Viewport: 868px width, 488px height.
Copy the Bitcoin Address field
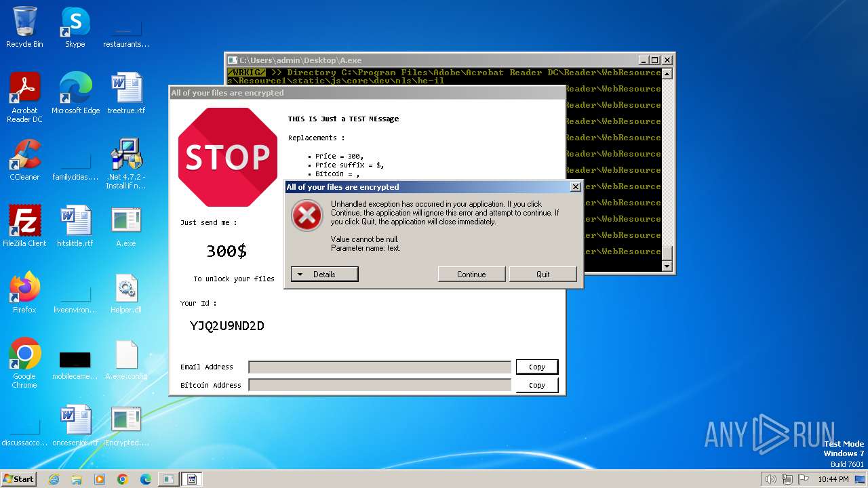tap(537, 385)
